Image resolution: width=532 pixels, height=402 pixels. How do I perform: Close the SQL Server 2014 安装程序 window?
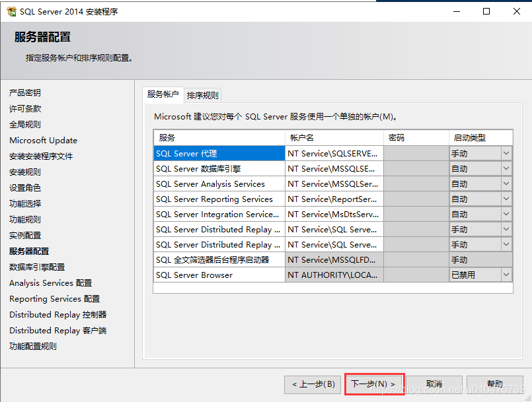(x=516, y=11)
